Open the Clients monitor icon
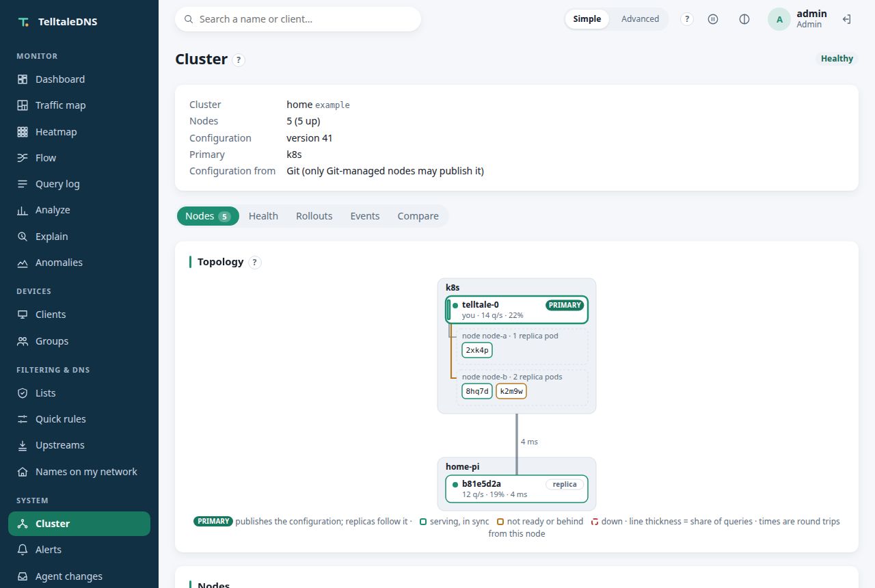This screenshot has height=588, width=875. point(23,315)
